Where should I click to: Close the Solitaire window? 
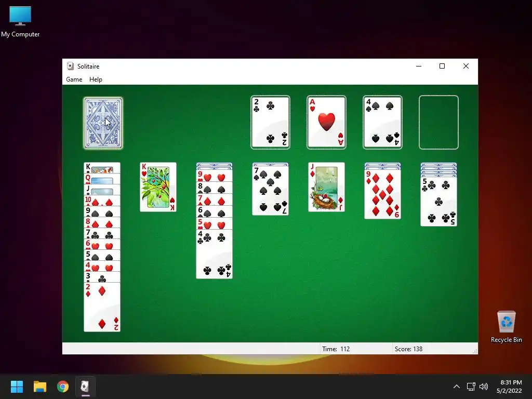tap(466, 66)
